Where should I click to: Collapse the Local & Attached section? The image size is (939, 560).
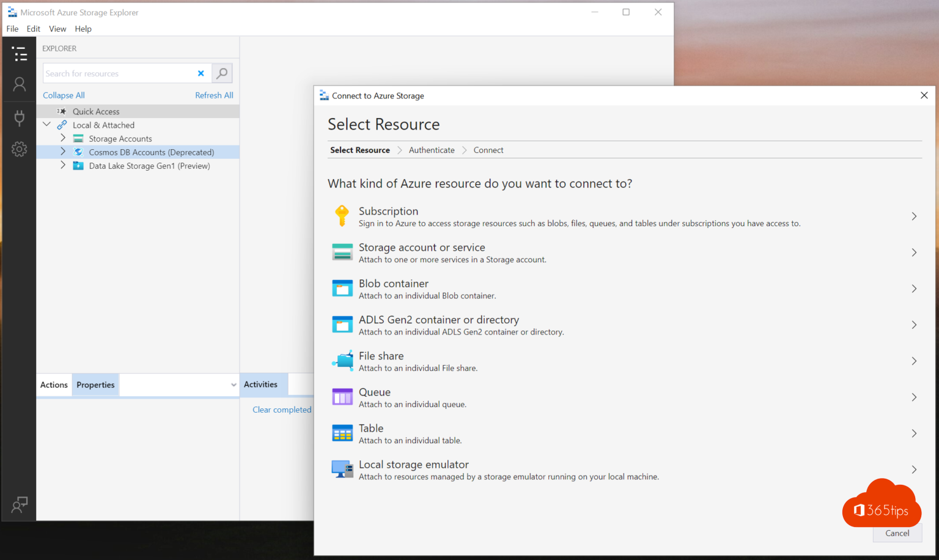(x=47, y=124)
